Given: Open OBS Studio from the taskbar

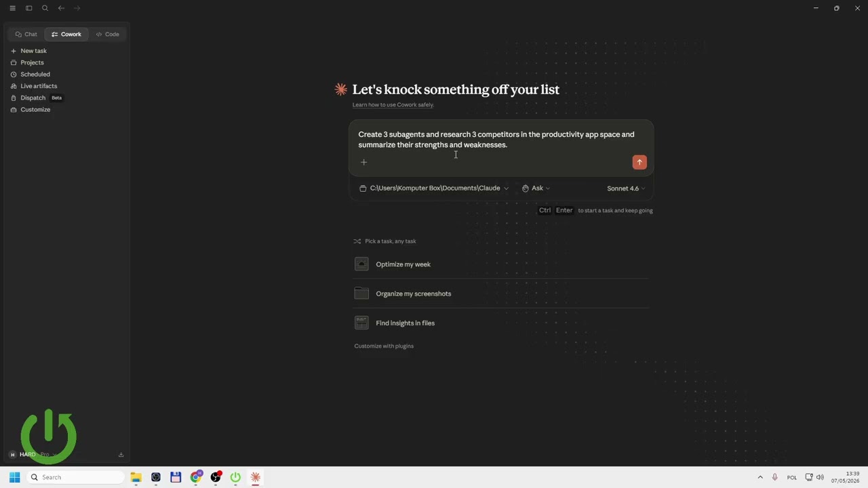Looking at the screenshot, I should (216, 477).
